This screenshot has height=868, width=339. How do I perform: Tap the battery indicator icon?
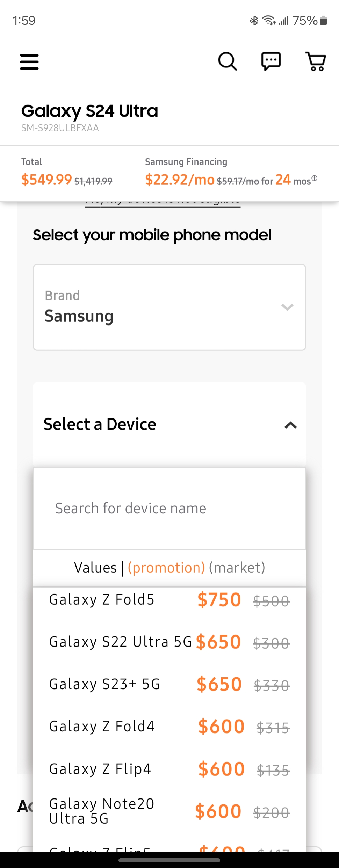point(324,21)
